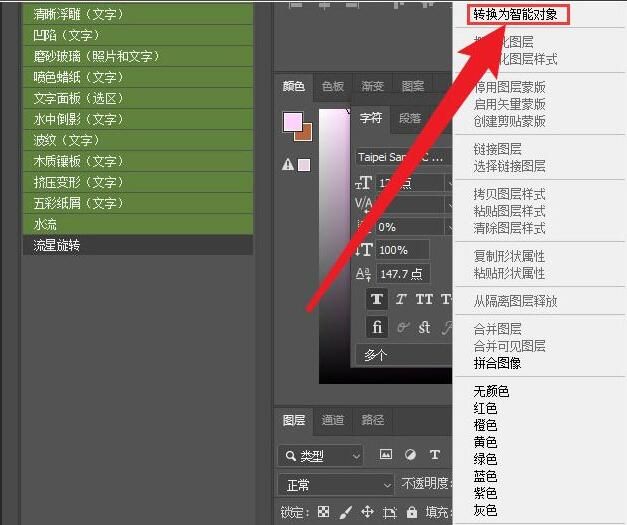The width and height of the screenshot is (627, 525).
Task: Switch to the 段落 tab
Action: pos(410,118)
